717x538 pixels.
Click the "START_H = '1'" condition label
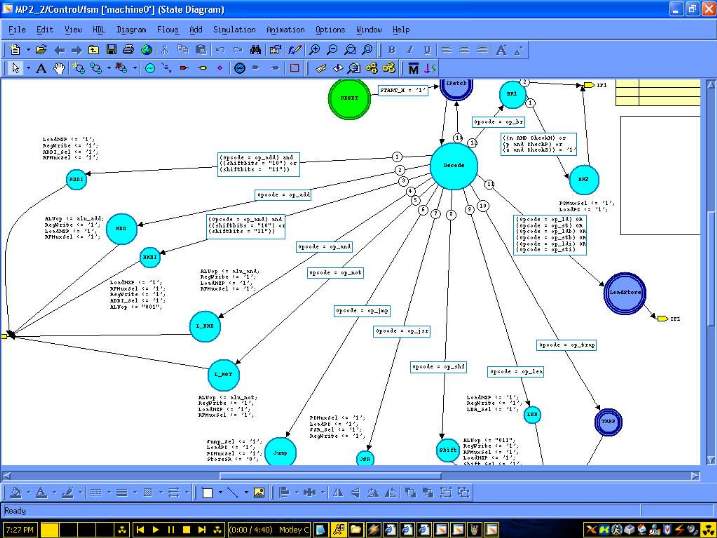(x=403, y=91)
